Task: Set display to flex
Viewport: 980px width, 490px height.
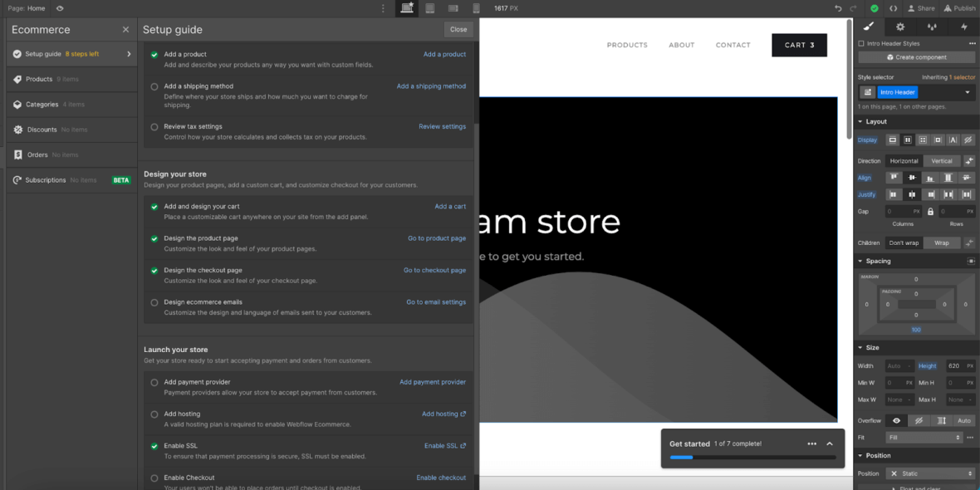Action: [x=908, y=140]
